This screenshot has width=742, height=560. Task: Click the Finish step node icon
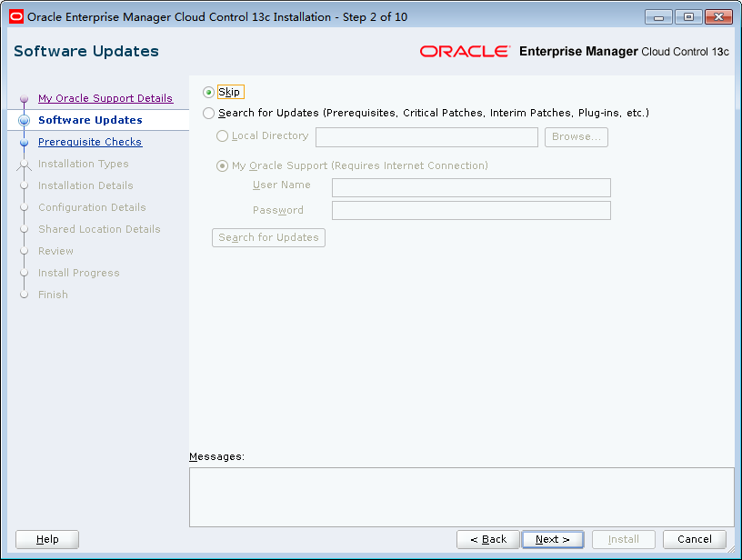coord(24,295)
